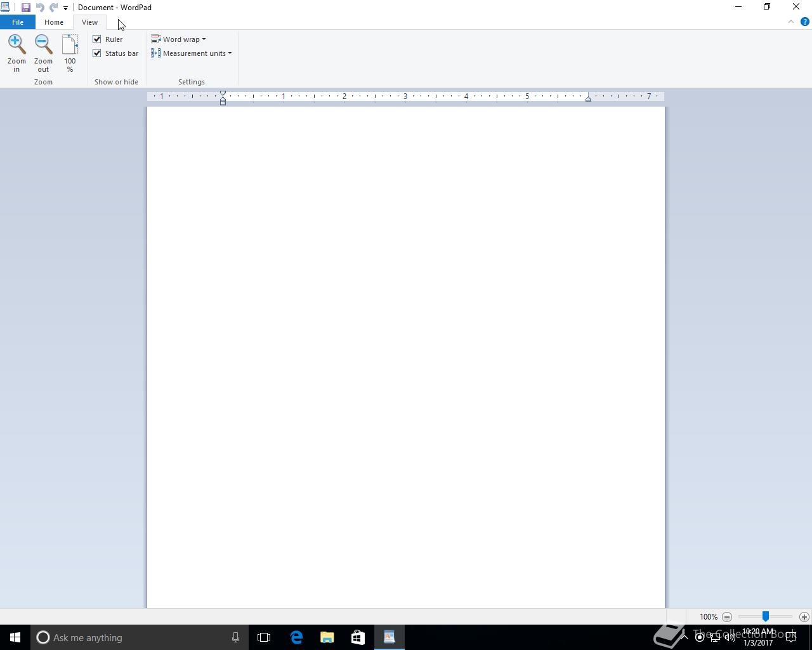Click the 100% zoom level text in status bar
812x650 pixels.
(709, 617)
